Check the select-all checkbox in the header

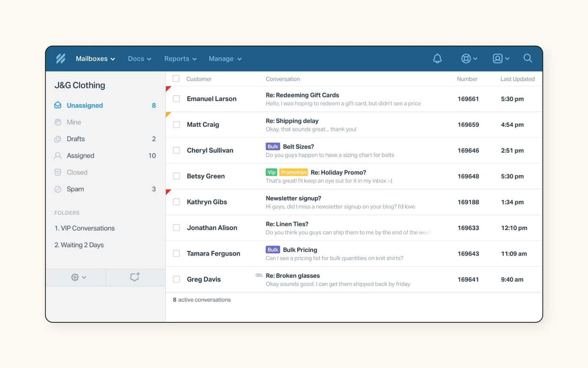[x=176, y=79]
